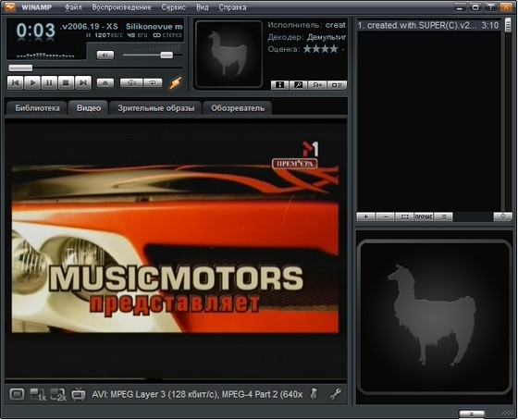
Task: Click the Исполнитель field text
Action: (x=306, y=25)
